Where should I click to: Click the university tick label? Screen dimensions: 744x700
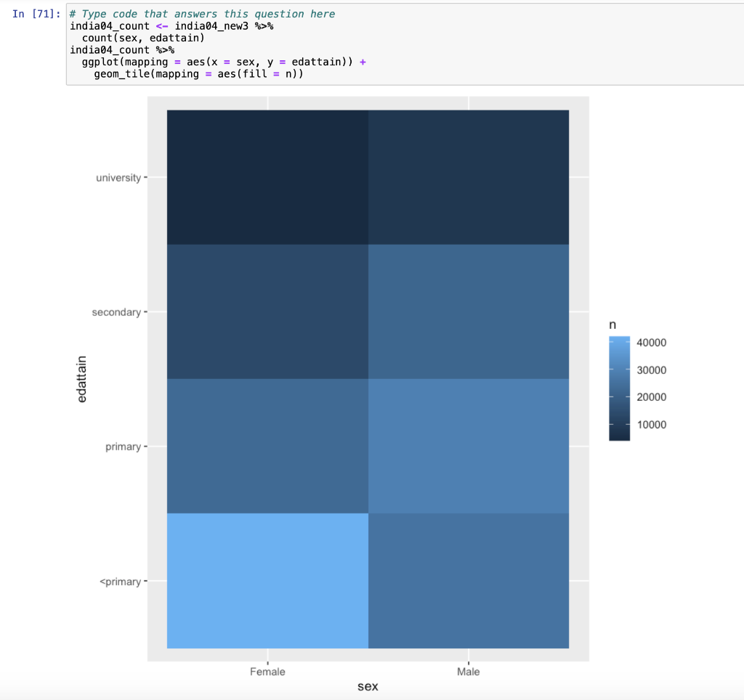point(118,177)
